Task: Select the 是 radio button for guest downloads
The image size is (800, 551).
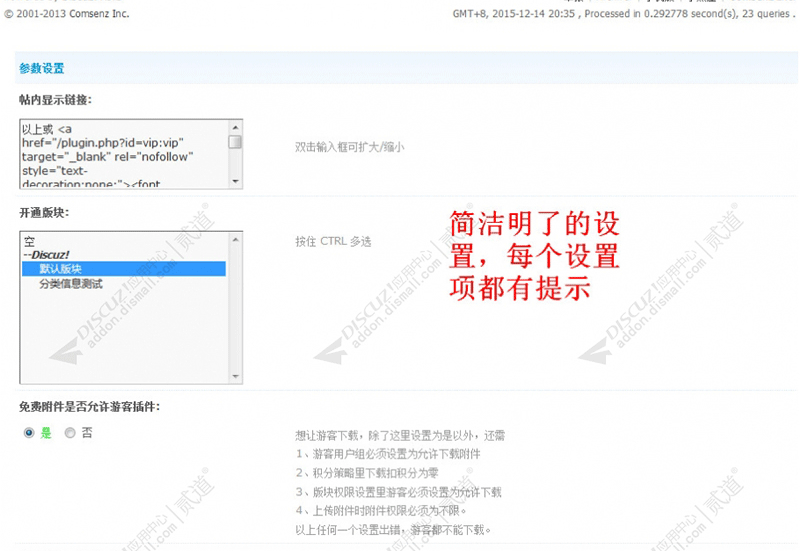Action: pyautogui.click(x=29, y=433)
